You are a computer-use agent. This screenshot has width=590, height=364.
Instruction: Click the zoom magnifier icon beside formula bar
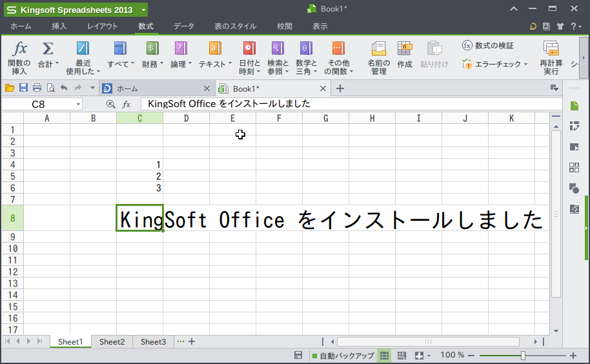click(x=110, y=104)
